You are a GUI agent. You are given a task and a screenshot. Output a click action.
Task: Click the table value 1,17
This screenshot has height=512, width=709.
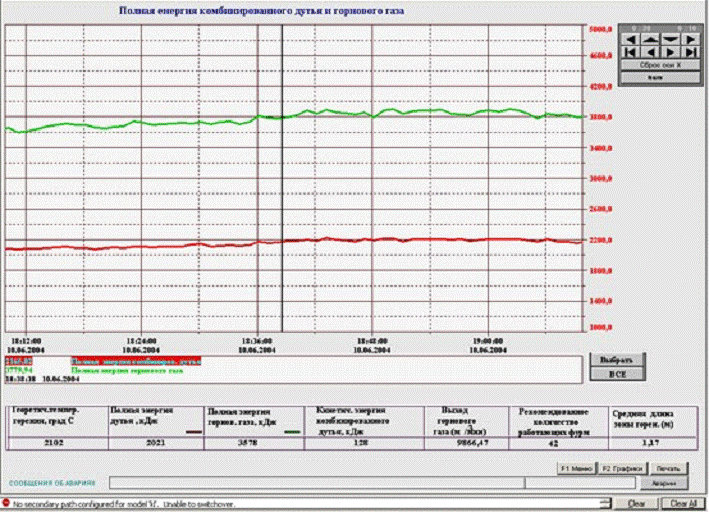(x=650, y=443)
